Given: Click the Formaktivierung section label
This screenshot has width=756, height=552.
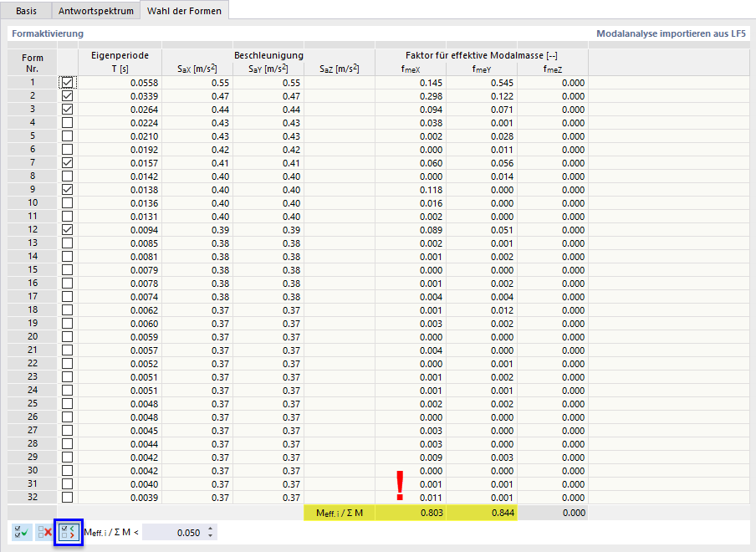Looking at the screenshot, I should (48, 33).
